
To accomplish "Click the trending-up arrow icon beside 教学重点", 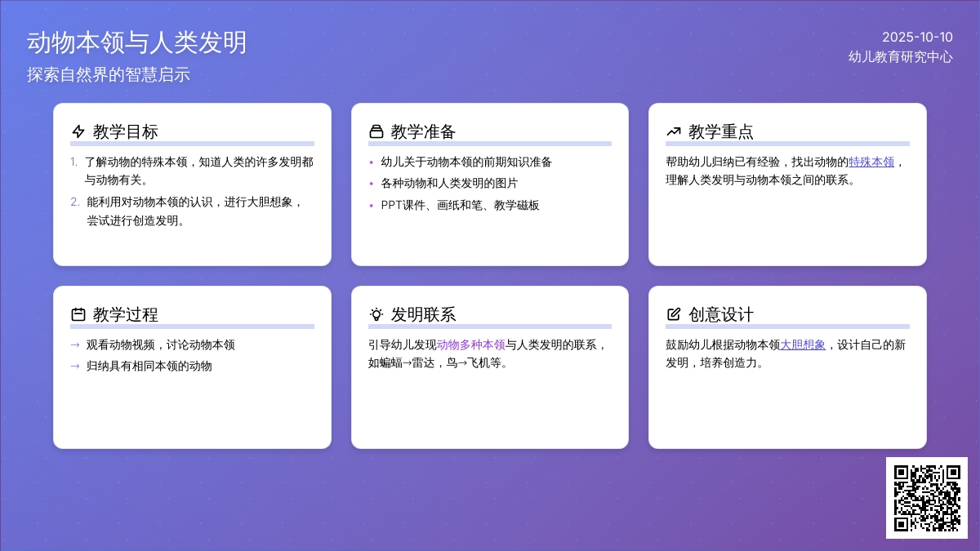I will point(674,131).
